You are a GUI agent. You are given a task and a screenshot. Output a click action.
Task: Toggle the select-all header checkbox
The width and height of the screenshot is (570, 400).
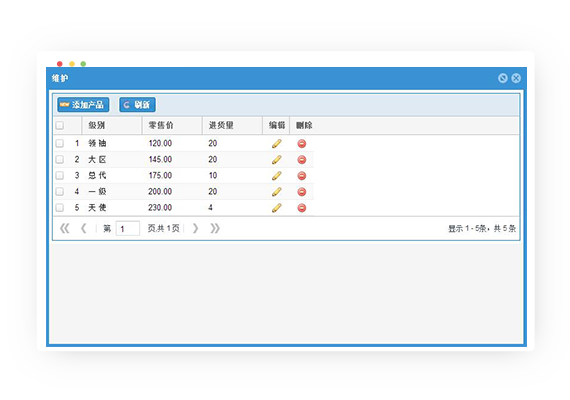(60, 125)
